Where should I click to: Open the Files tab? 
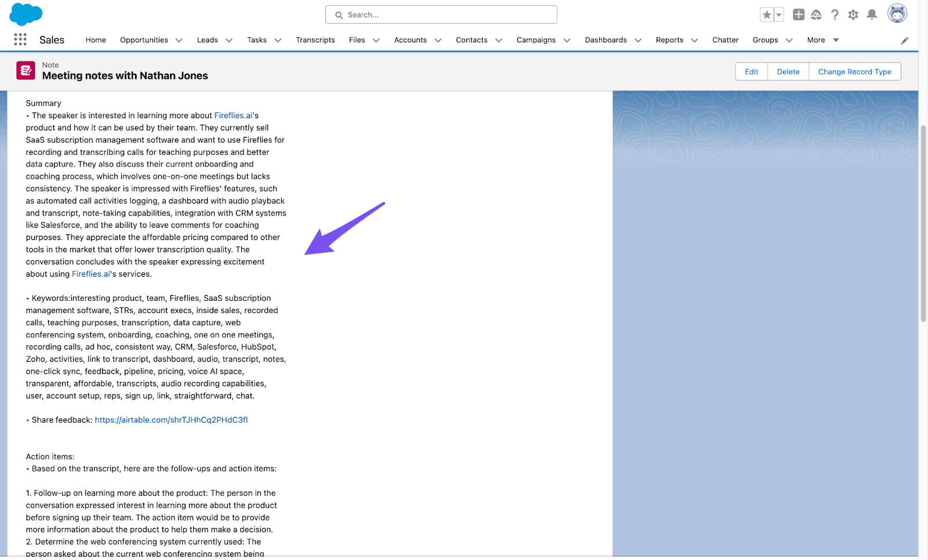tap(357, 40)
